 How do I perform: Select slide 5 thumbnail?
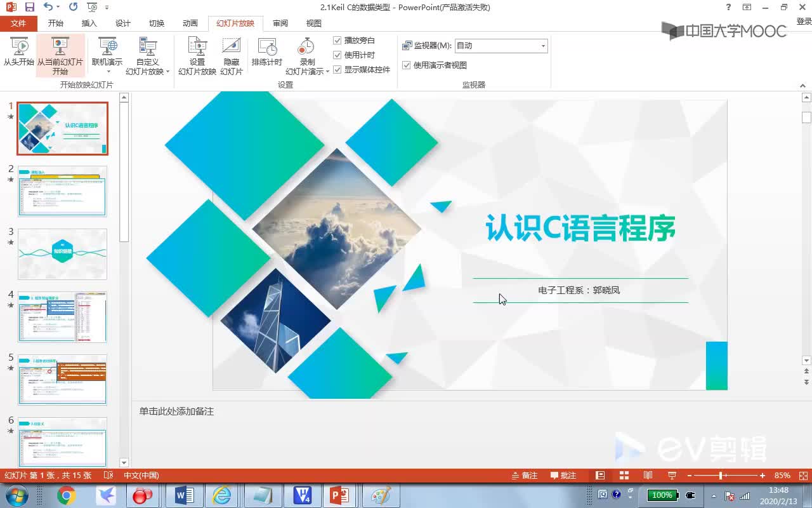[62, 380]
